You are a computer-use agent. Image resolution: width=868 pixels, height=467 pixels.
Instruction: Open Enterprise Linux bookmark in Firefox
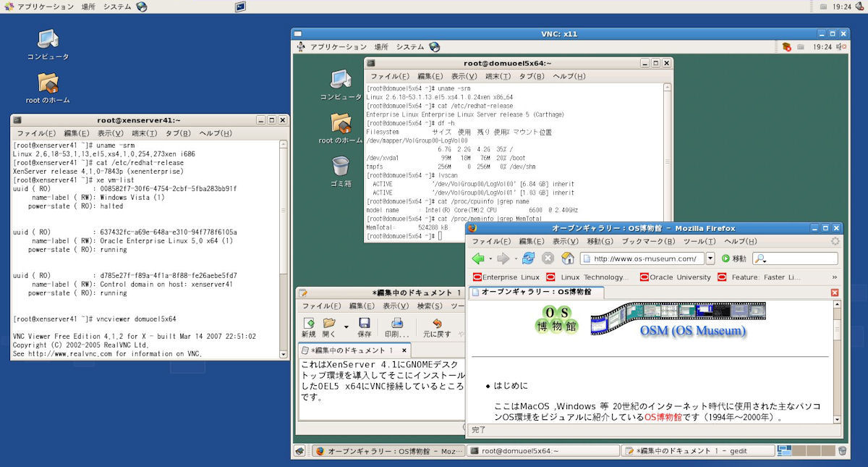click(506, 277)
